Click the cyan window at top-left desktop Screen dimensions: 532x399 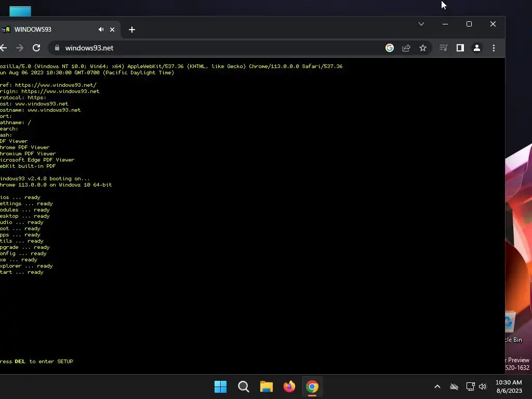[20, 11]
